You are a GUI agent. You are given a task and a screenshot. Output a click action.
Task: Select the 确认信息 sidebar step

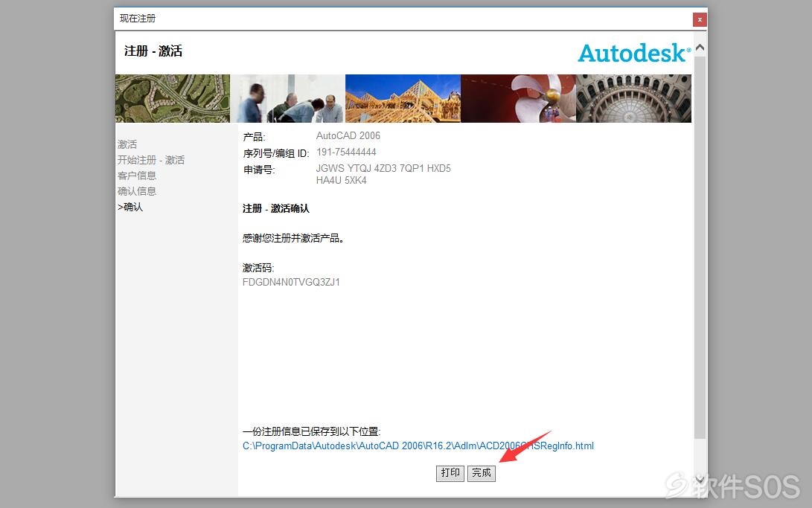coord(137,191)
